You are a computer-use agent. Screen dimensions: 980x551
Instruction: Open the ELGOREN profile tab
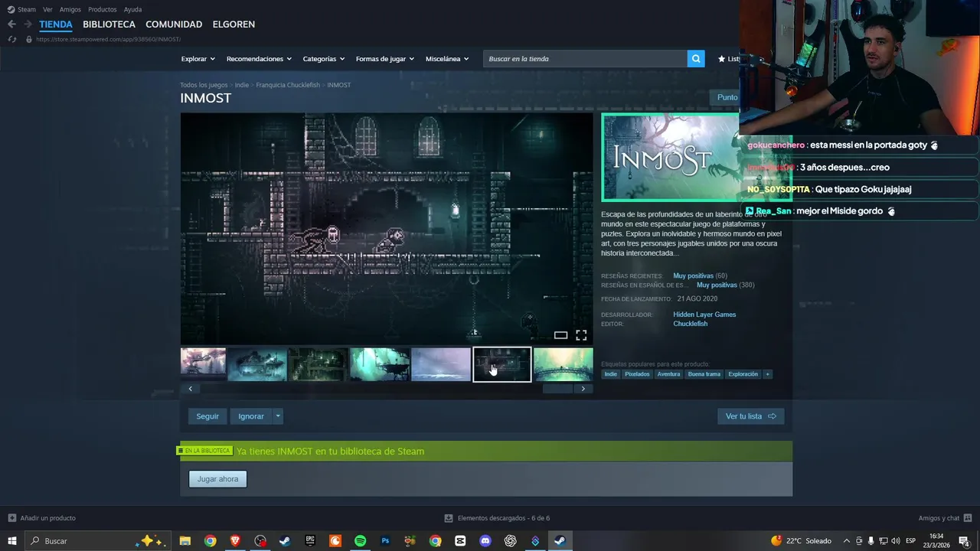coord(234,24)
